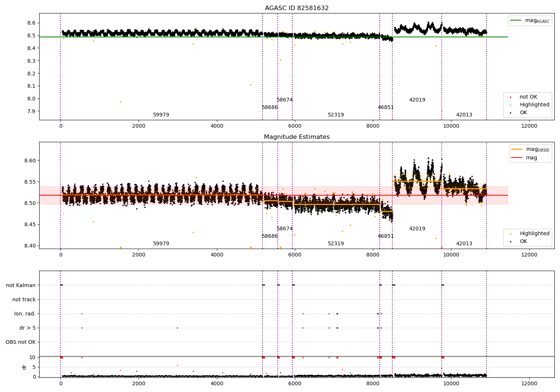Click "5" tick on the dr axis

(34, 367)
